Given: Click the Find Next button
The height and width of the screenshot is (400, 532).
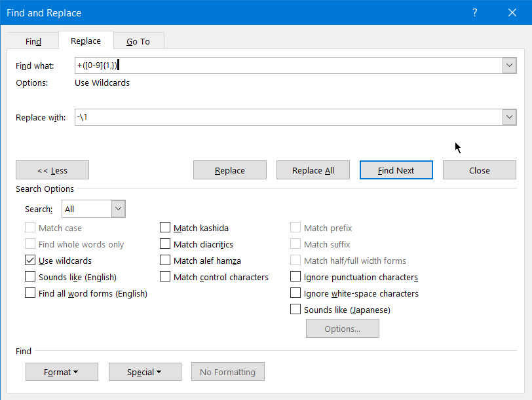Looking at the screenshot, I should click(x=396, y=170).
